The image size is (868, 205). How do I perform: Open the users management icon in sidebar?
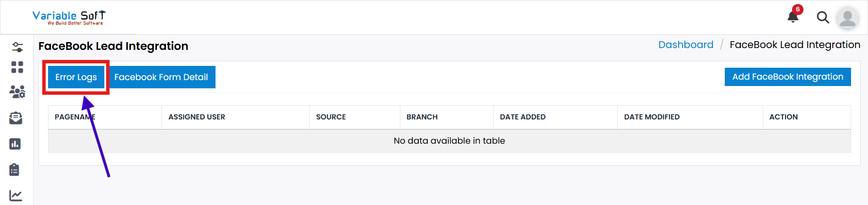[17, 92]
